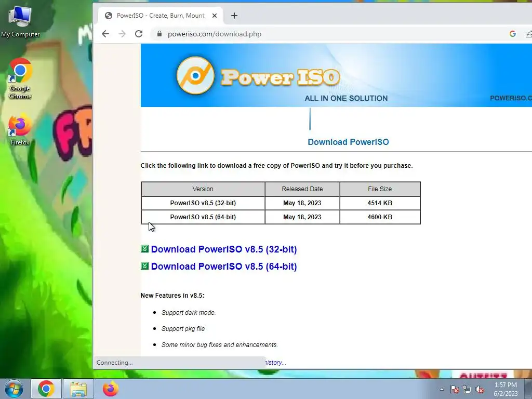Image resolution: width=532 pixels, height=399 pixels.
Task: Click the taskbar clock showing 1:57 PM
Action: (506, 389)
